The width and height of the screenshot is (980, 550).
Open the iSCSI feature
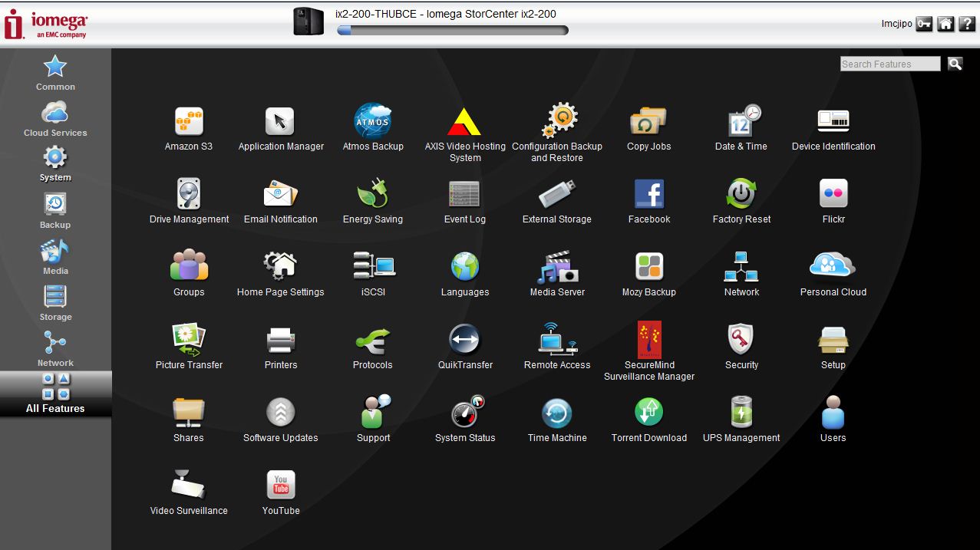(x=373, y=274)
